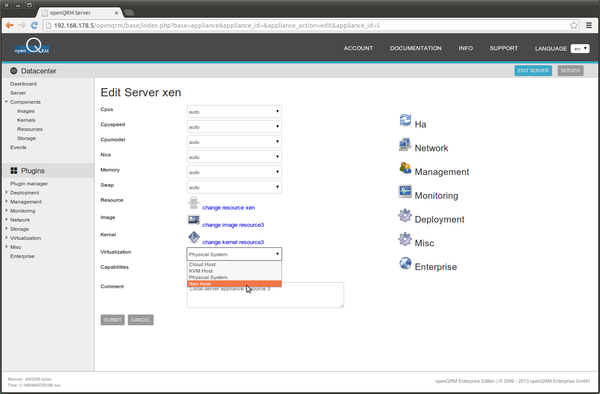
Task: Click the browser forward arrow
Action: 22,25
